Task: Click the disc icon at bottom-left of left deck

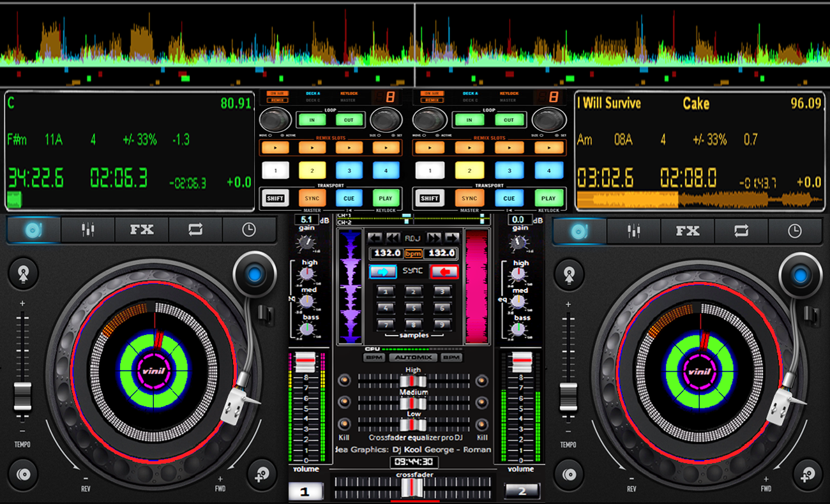Action: click(x=24, y=475)
